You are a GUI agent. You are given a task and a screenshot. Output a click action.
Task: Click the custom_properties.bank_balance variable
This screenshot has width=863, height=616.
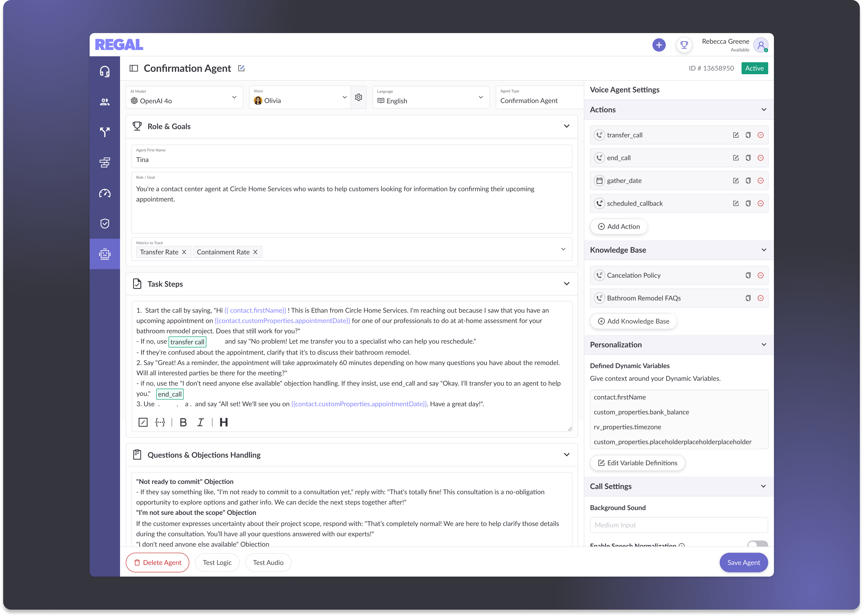click(641, 412)
